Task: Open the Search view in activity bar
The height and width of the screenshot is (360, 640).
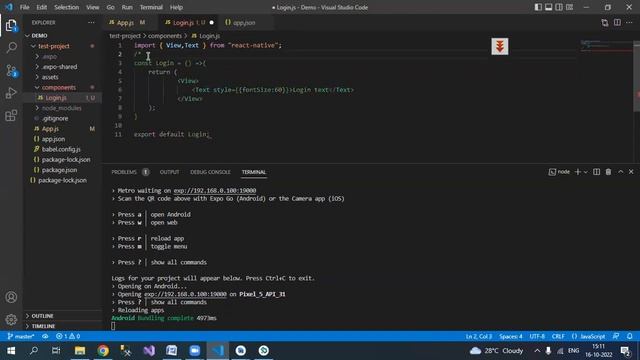Action: click(11, 47)
